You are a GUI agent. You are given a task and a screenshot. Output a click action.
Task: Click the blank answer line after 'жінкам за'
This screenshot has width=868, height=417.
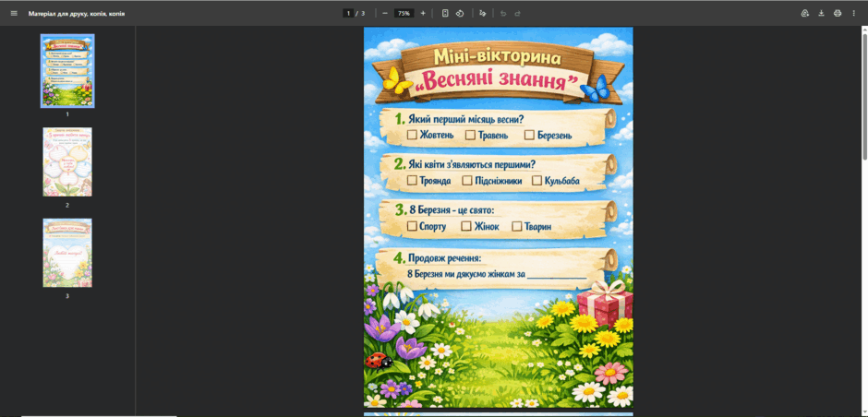557,276
